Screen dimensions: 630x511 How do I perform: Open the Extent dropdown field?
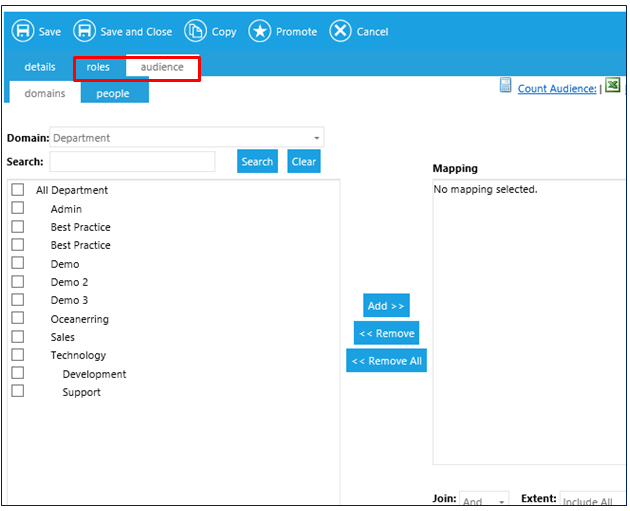tap(592, 501)
